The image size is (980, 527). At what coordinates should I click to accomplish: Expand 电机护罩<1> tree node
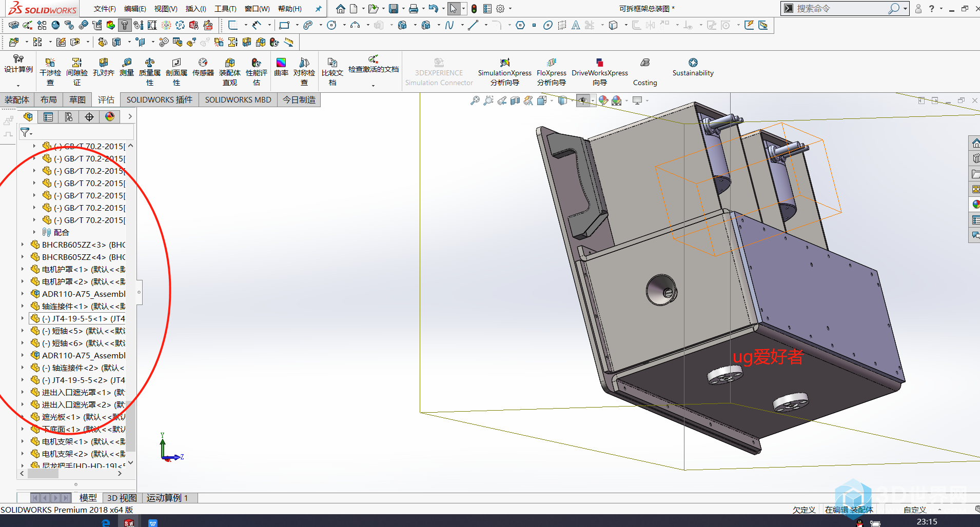coord(23,269)
